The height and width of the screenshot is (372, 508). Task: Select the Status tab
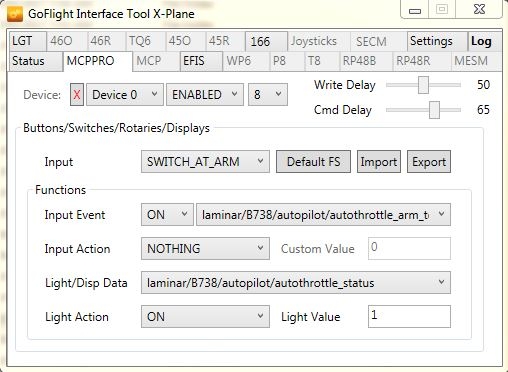(x=36, y=61)
